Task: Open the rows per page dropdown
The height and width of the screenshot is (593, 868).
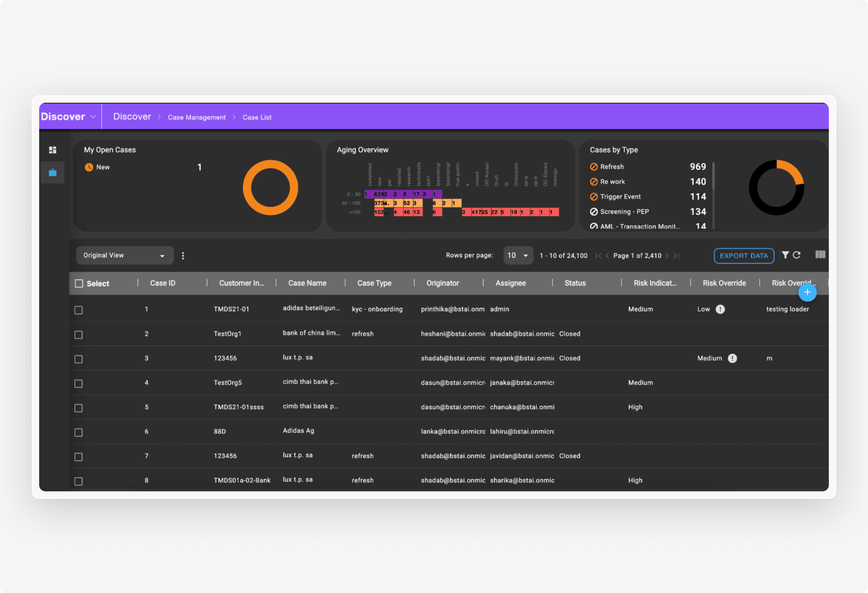Action: point(518,255)
